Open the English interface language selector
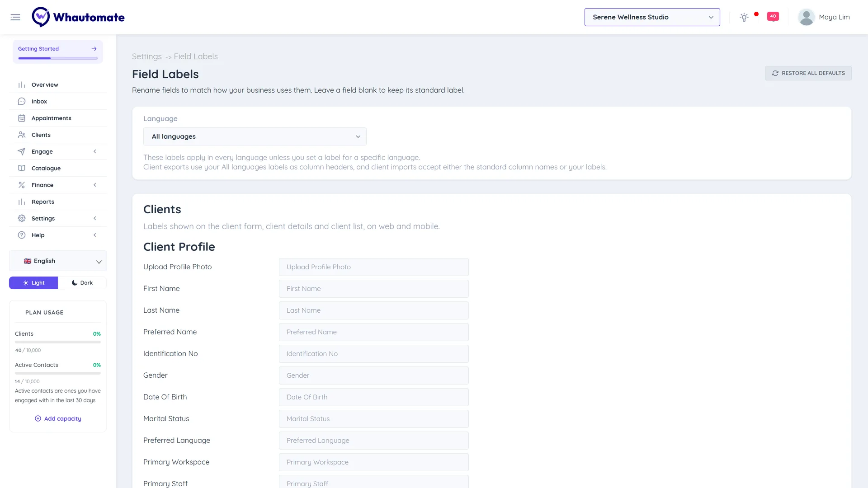The image size is (868, 488). [58, 261]
